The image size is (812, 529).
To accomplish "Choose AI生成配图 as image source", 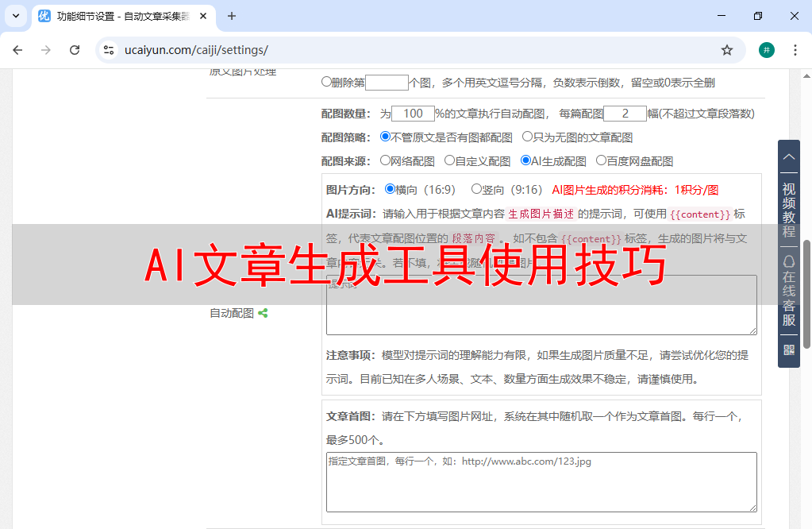I will pyautogui.click(x=525, y=160).
